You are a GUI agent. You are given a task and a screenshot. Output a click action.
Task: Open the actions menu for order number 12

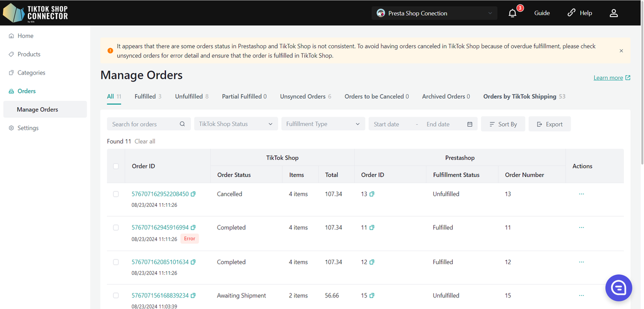(x=582, y=262)
